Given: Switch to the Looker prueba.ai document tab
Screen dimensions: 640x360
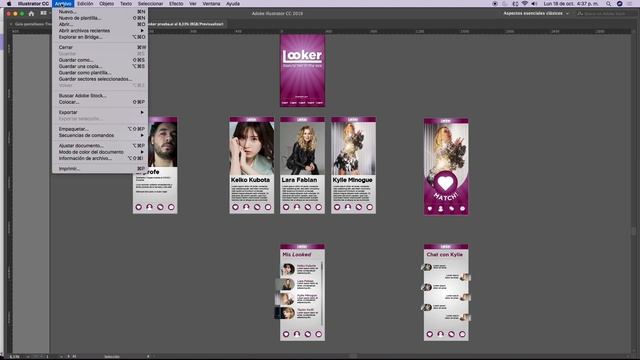Looking at the screenshot, I should pos(186,24).
